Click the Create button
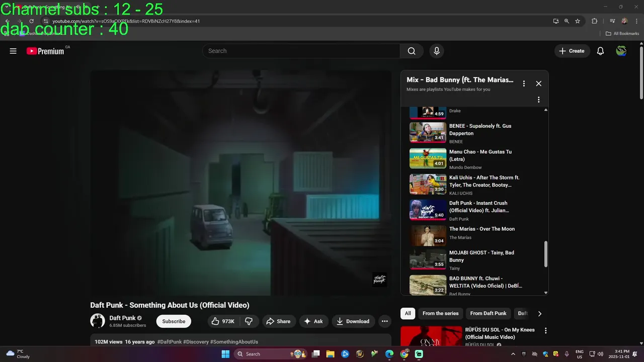The width and height of the screenshot is (644, 362). (x=572, y=51)
